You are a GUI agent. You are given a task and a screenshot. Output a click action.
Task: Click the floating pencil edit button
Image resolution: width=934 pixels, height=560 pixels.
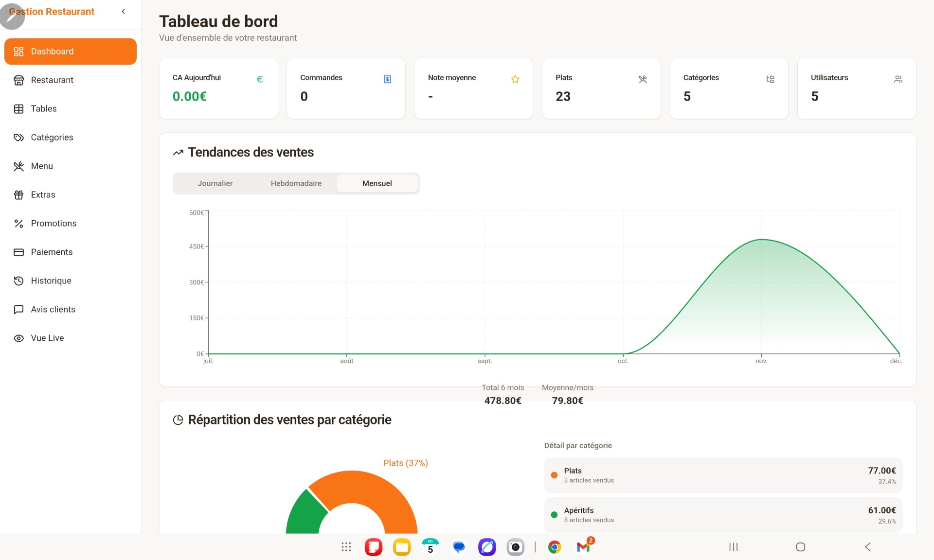tap(12, 17)
